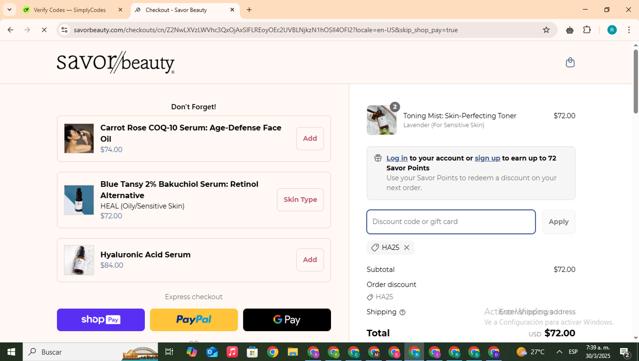Choose Skin Type for Blue Tansy serum
639x361 pixels.
tap(300, 199)
